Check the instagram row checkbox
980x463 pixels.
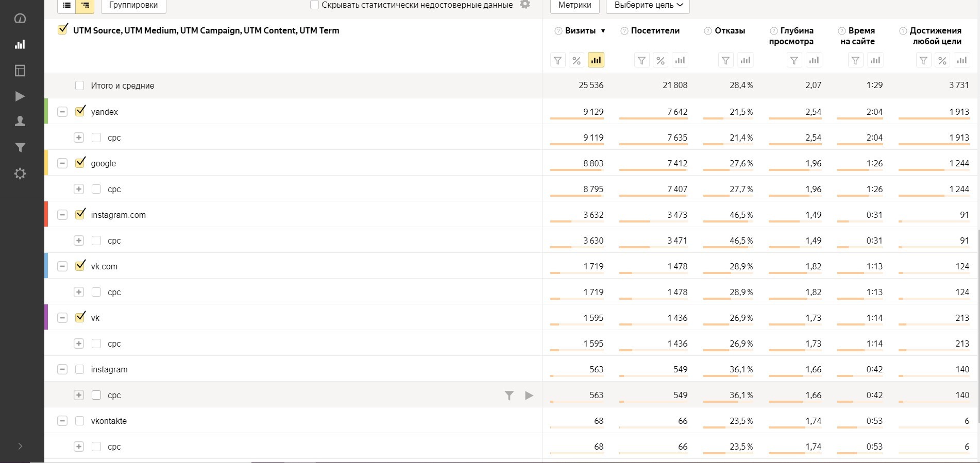[x=79, y=369]
